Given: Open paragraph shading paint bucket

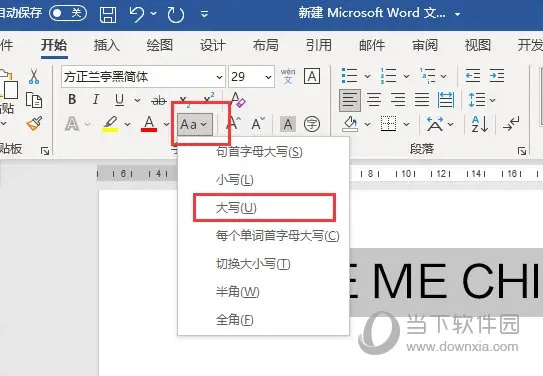Looking at the screenshot, I should pos(350,124).
